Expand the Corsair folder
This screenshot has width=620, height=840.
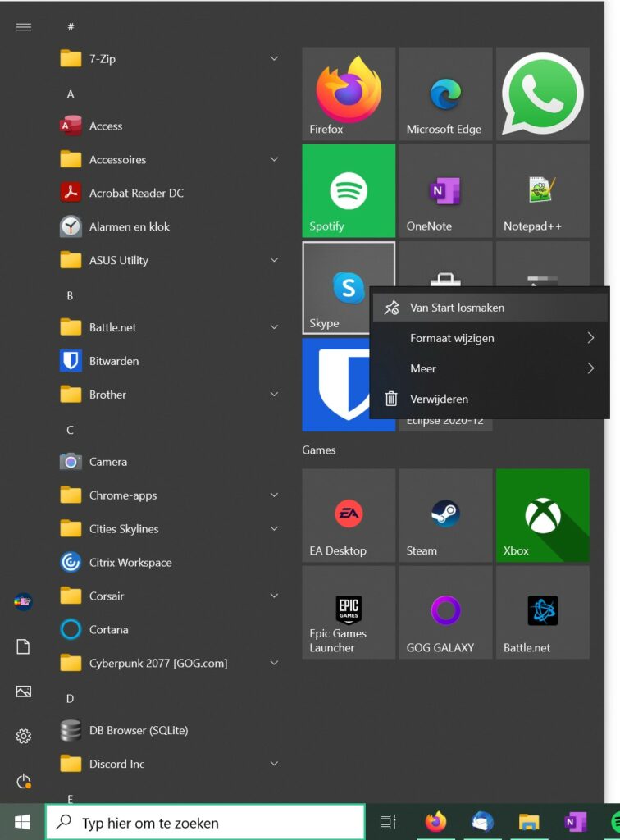pos(171,596)
